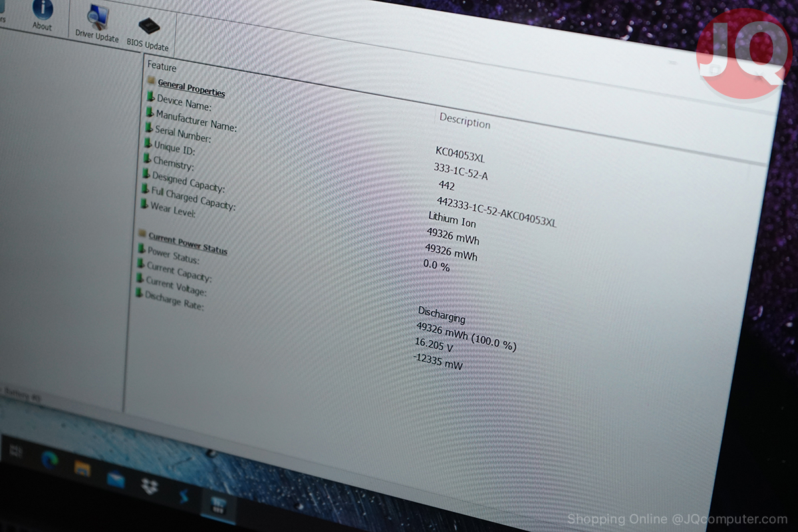Select the Power Status row label
The height and width of the screenshot is (532, 798).
pyautogui.click(x=173, y=255)
